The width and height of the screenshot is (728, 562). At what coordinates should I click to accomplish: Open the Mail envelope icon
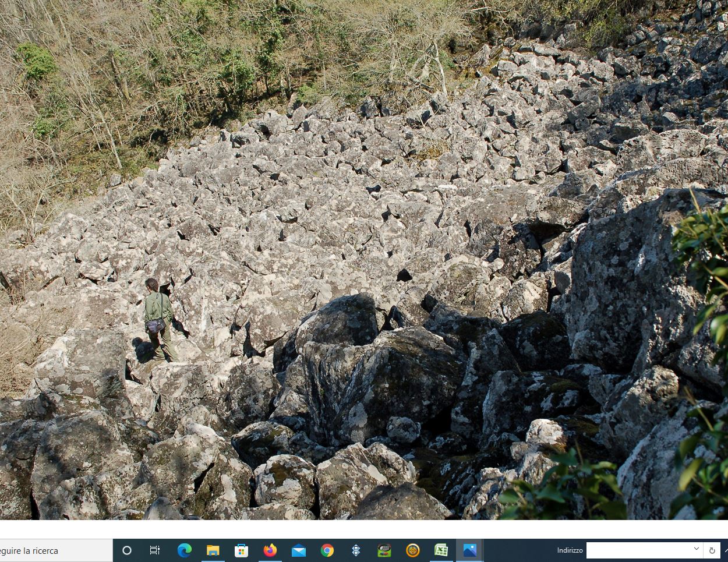(298, 550)
